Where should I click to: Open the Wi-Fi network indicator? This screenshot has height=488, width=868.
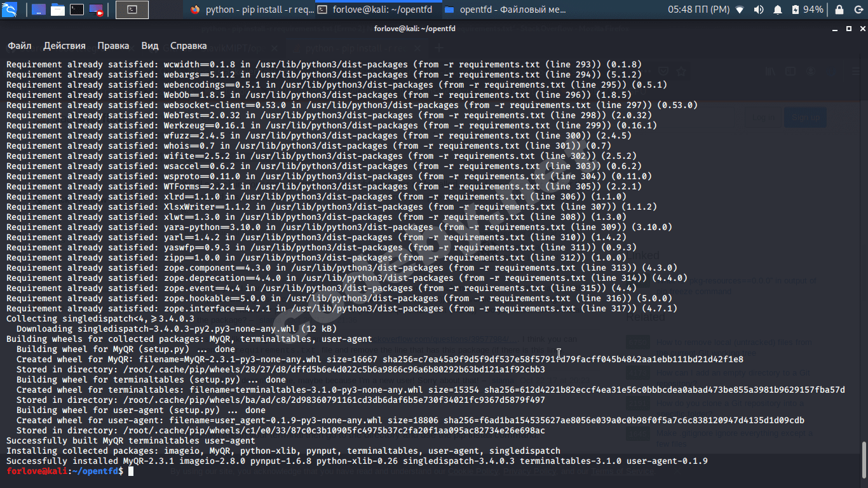click(x=740, y=10)
